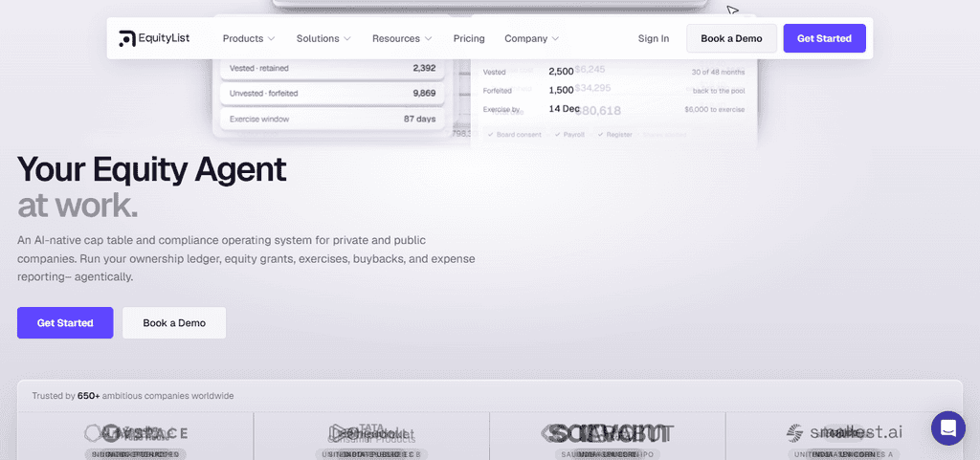This screenshot has height=460, width=980.
Task: Click 'back to the pool' text
Action: pos(719,91)
